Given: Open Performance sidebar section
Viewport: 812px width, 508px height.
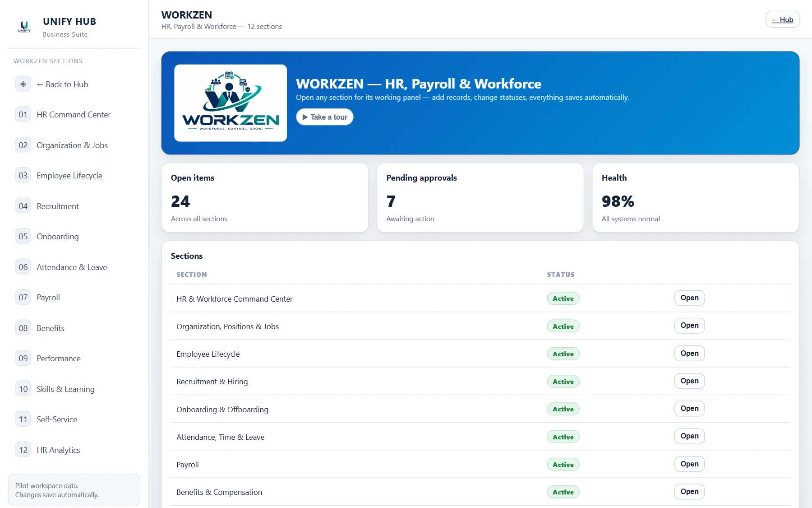Looking at the screenshot, I should [x=74, y=359].
